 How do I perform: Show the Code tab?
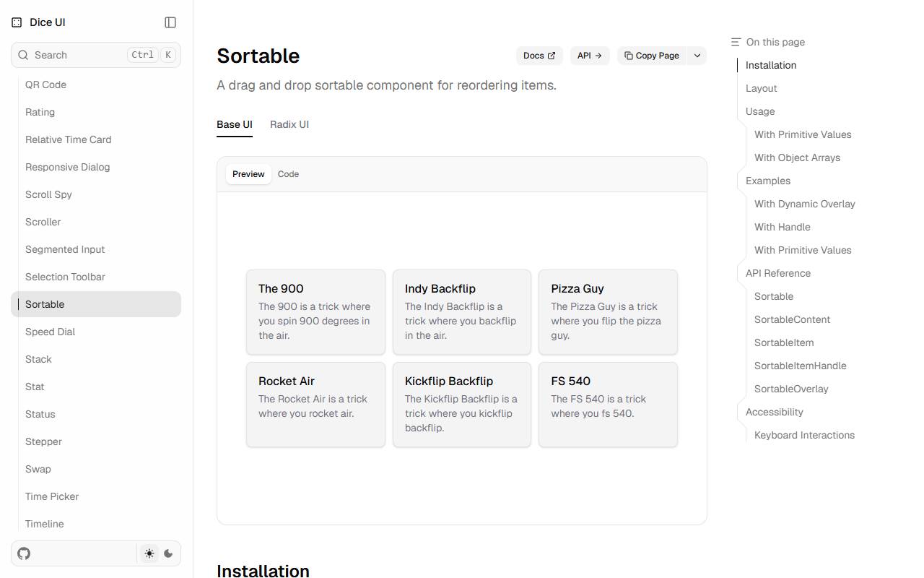(x=288, y=174)
